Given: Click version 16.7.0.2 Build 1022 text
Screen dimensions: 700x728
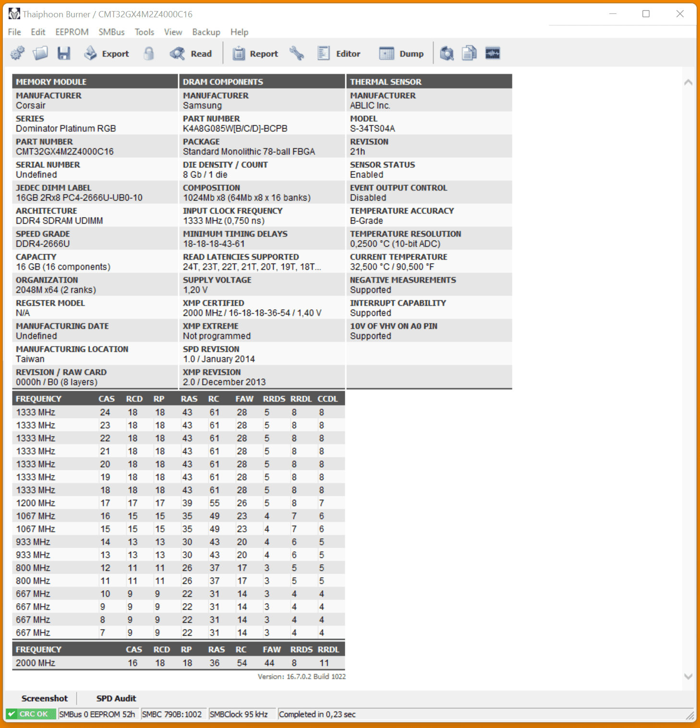Looking at the screenshot, I should click(x=302, y=677).
